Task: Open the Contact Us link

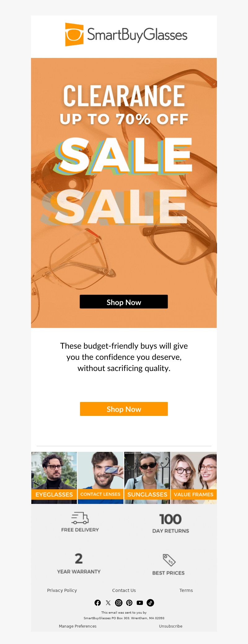Action: pyautogui.click(x=124, y=590)
